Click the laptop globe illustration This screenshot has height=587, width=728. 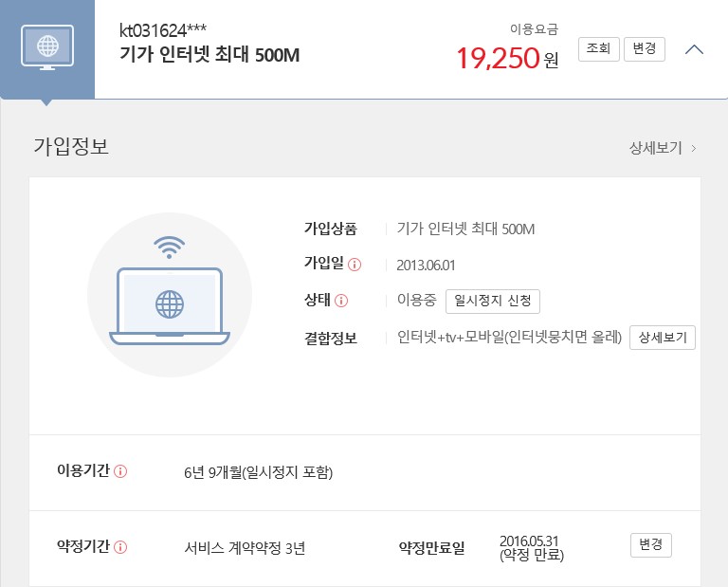coord(170,305)
